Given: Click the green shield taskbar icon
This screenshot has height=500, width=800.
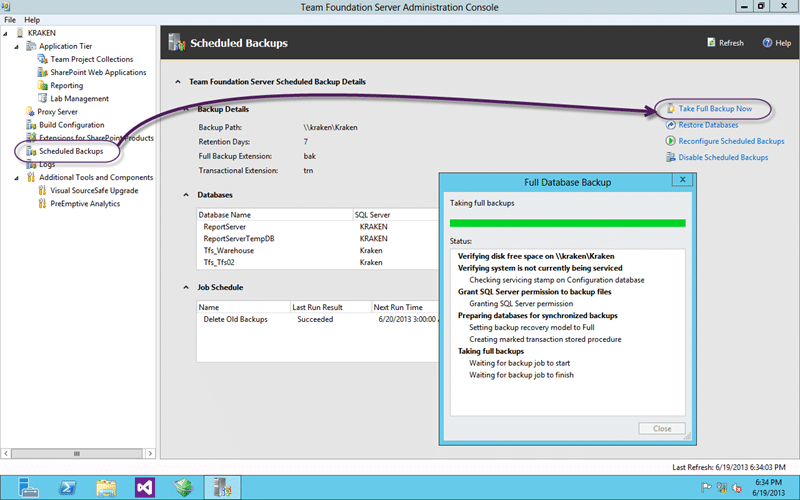Looking at the screenshot, I should pyautogui.click(x=184, y=488).
